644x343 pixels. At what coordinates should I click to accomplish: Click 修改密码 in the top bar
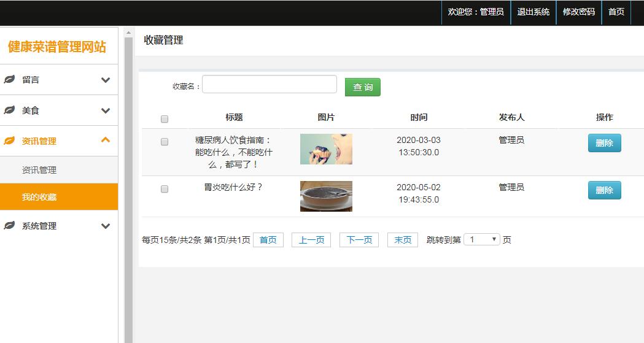579,12
